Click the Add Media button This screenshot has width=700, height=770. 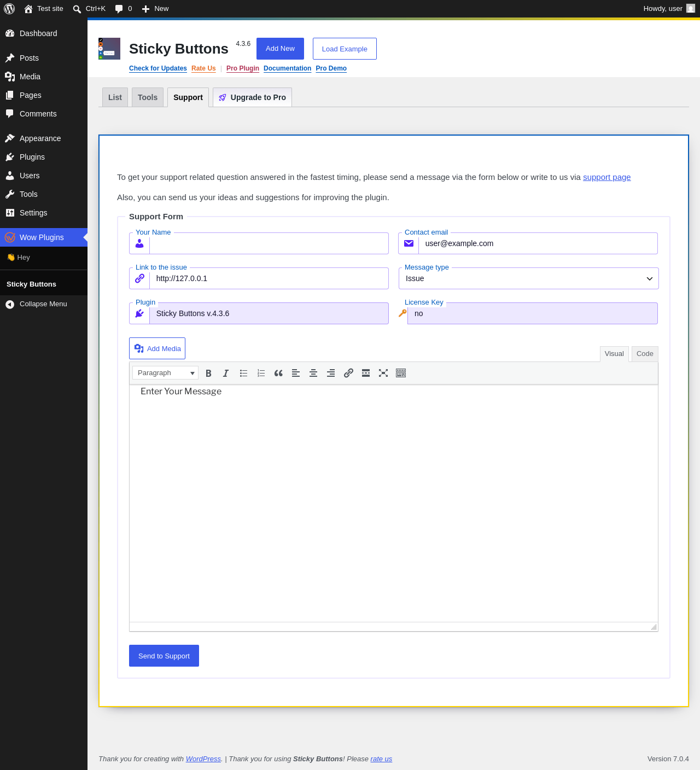[157, 348]
